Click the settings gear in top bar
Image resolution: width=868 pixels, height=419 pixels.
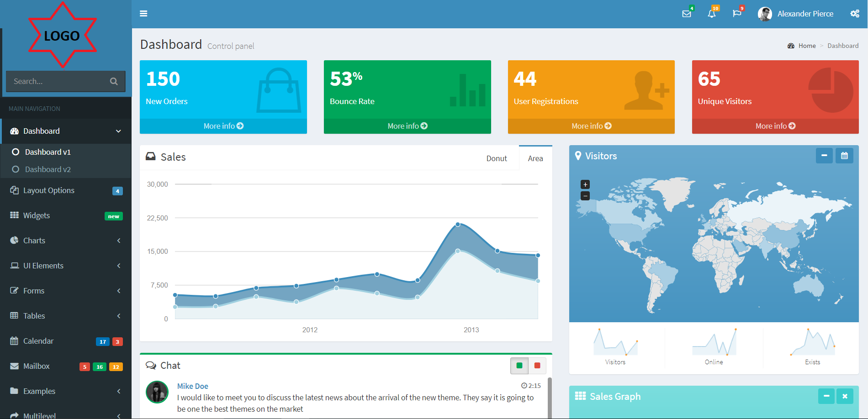(854, 14)
